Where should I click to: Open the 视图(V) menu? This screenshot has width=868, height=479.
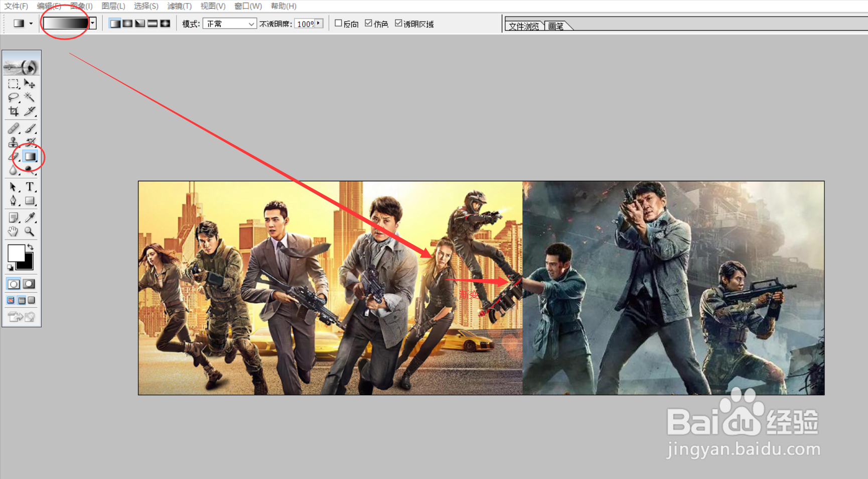click(x=213, y=6)
